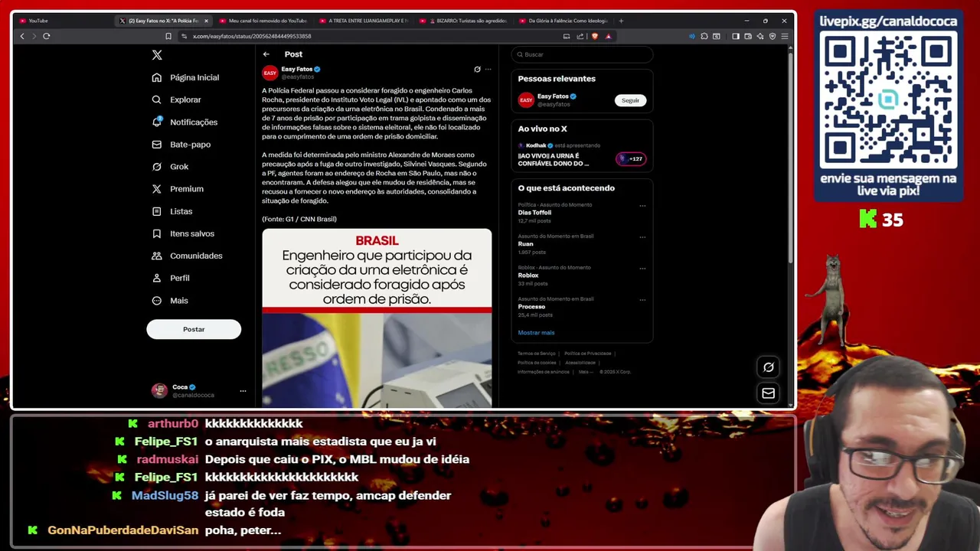Click the bookmark icon in address bar
This screenshot has width=980, height=551.
point(168,36)
